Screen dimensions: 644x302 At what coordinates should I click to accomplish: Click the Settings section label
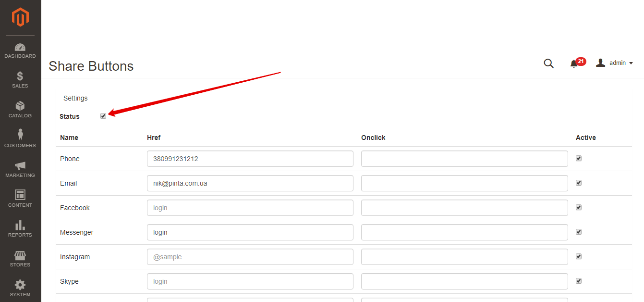(75, 98)
